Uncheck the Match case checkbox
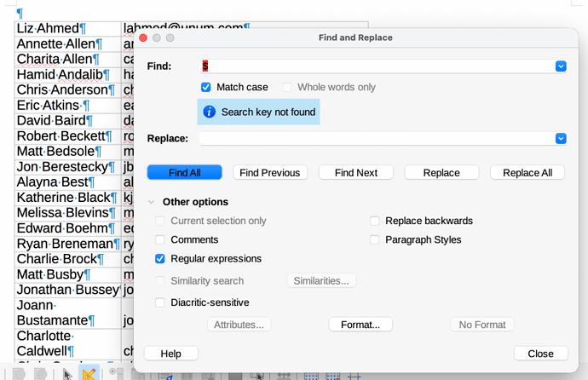Image resolution: width=588 pixels, height=380 pixels. click(205, 87)
